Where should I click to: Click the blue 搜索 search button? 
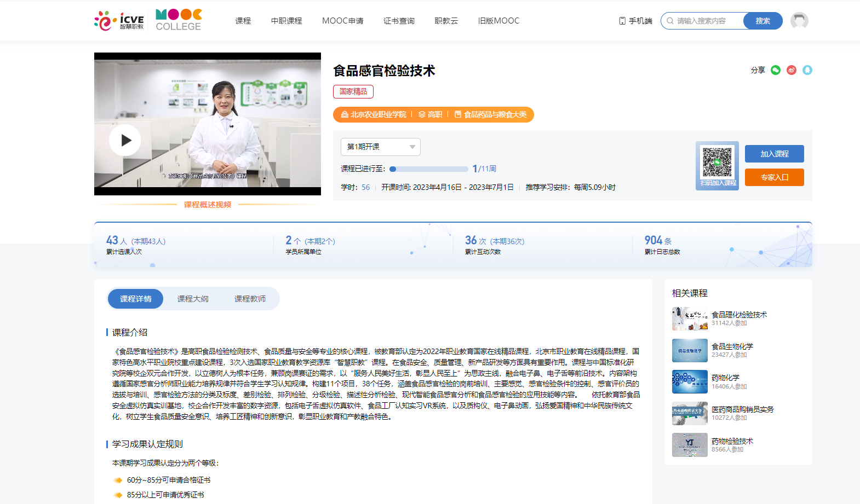(x=762, y=21)
